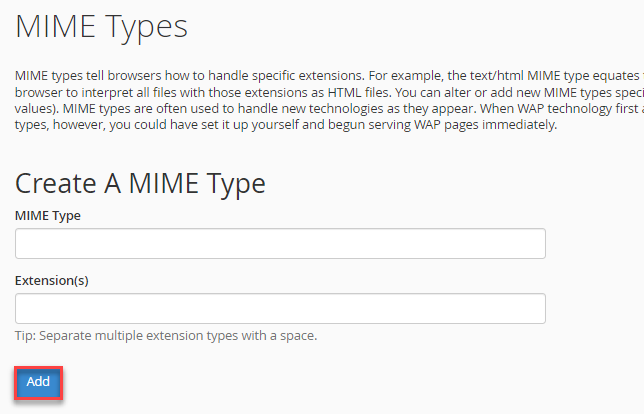Viewport: 644px width, 414px height.
Task: Focus the MIME Type text field
Action: (x=280, y=243)
